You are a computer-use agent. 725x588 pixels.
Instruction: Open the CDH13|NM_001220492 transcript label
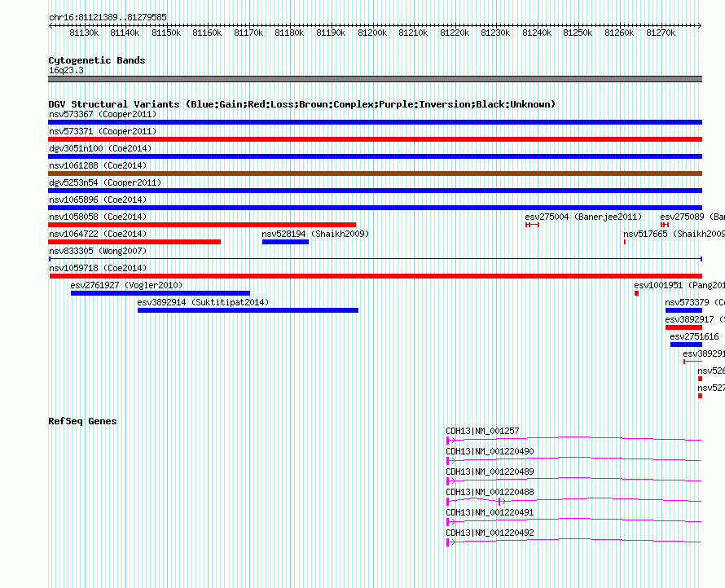point(490,533)
